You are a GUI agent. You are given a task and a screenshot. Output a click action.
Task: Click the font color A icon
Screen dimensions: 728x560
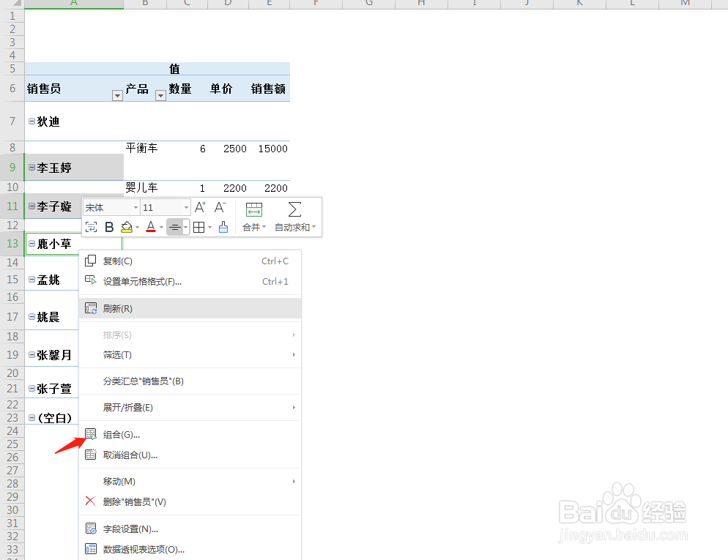coord(152,226)
